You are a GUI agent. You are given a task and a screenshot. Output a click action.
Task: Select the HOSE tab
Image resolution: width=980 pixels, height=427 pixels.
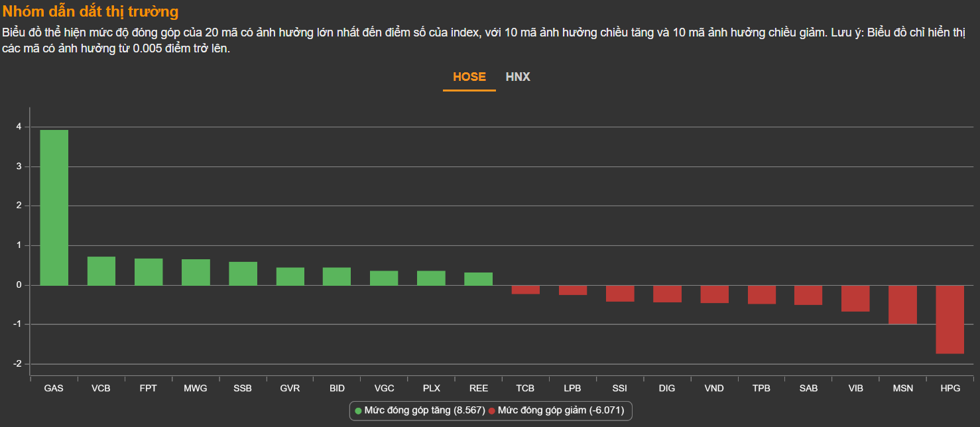[469, 77]
